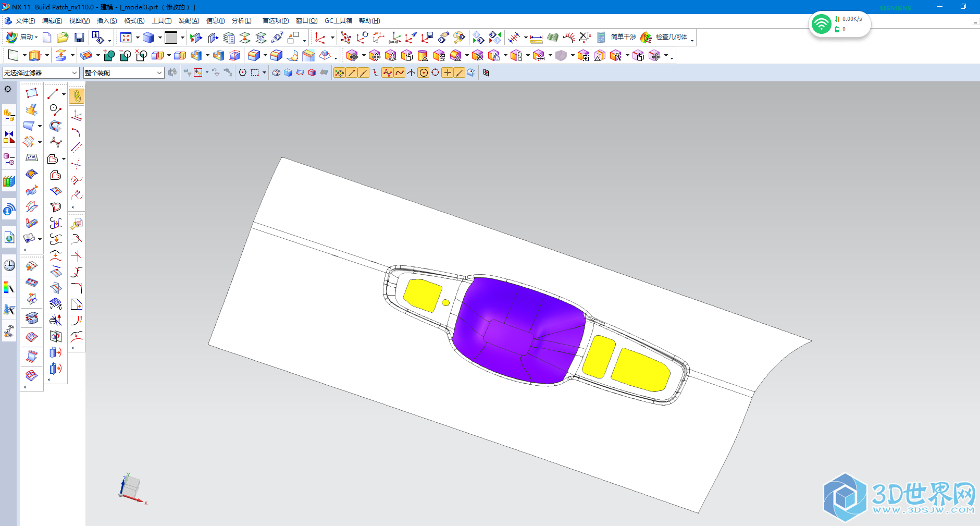
Task: Activate the highlighted chain link icon
Action: (77, 96)
